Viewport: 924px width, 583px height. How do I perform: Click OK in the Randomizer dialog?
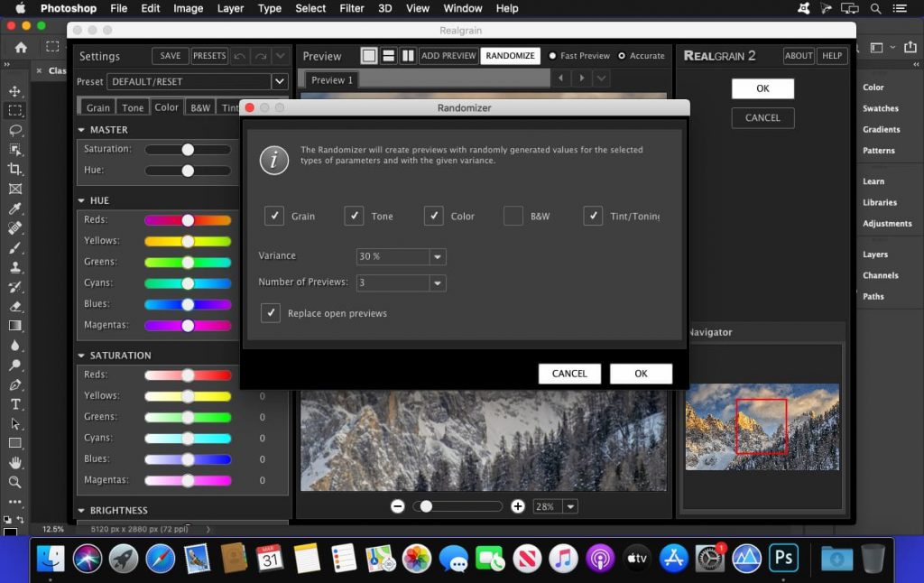641,373
